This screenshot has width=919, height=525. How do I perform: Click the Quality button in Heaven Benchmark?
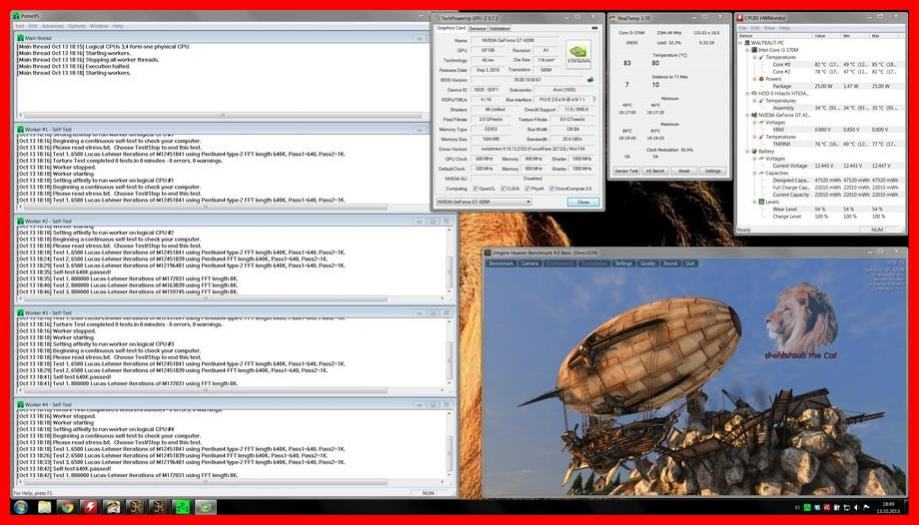click(x=648, y=264)
